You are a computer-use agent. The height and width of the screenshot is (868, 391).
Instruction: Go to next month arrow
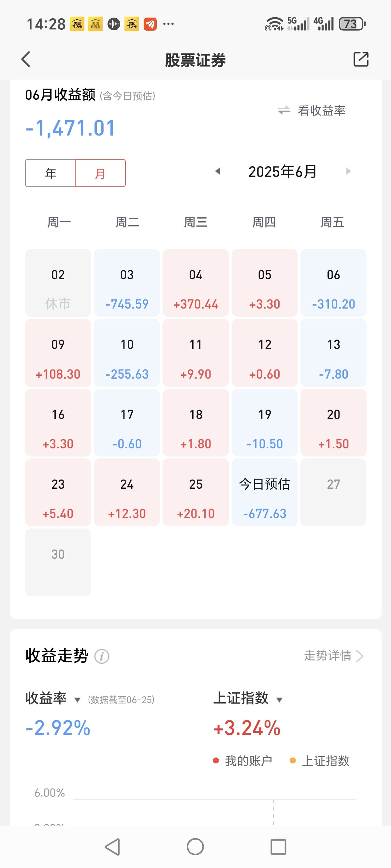(348, 171)
